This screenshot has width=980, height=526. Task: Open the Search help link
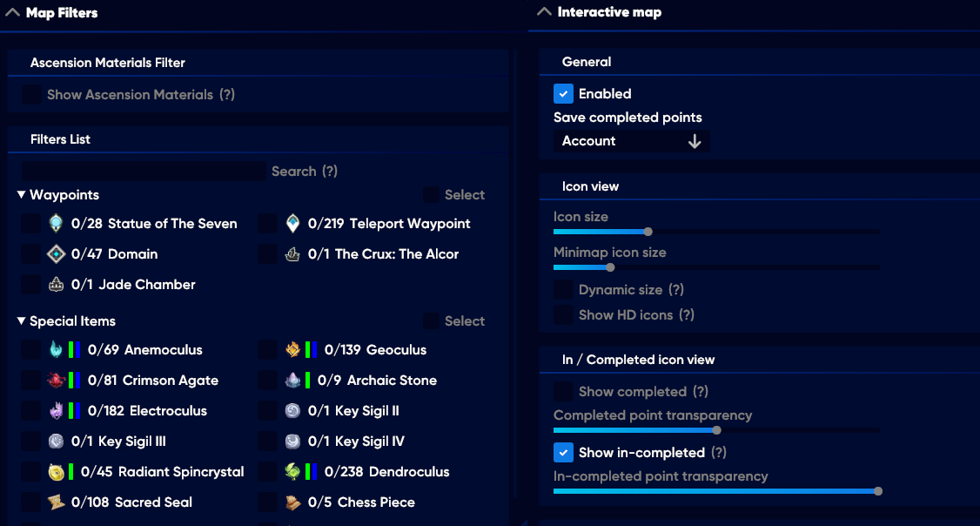[329, 171]
